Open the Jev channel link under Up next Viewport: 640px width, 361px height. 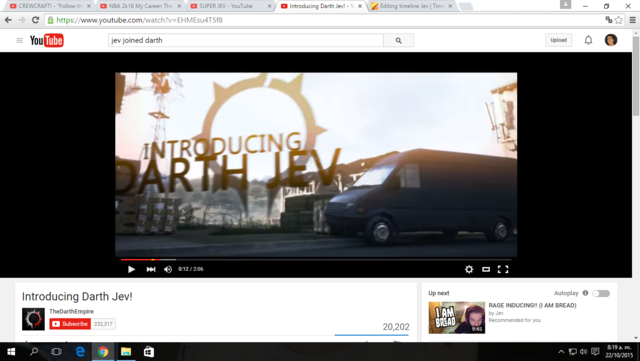pos(499,313)
